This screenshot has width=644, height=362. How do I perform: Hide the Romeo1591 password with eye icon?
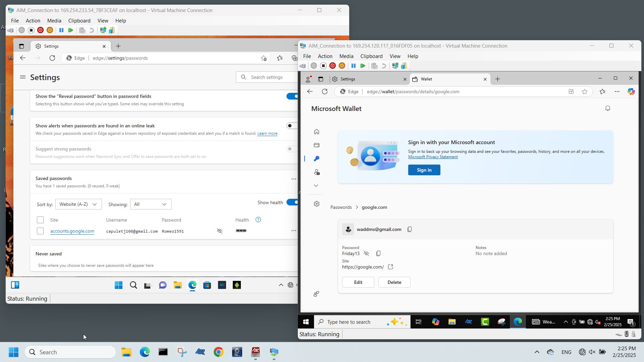220,231
